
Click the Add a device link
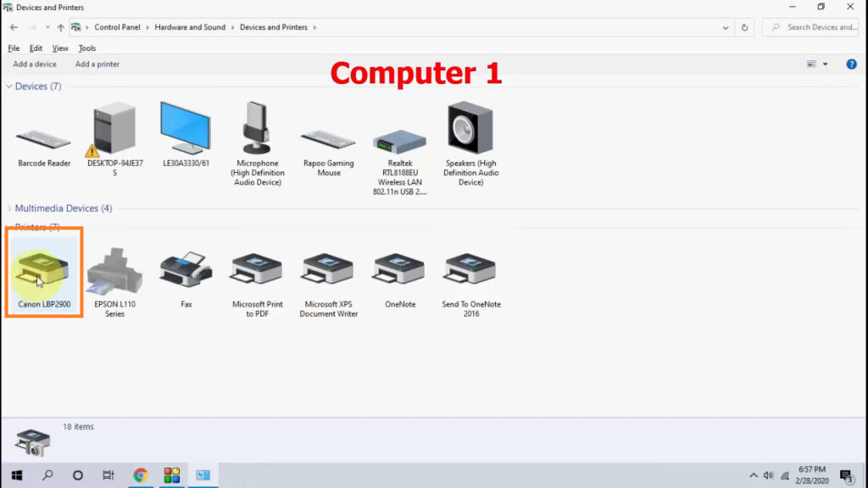(35, 64)
